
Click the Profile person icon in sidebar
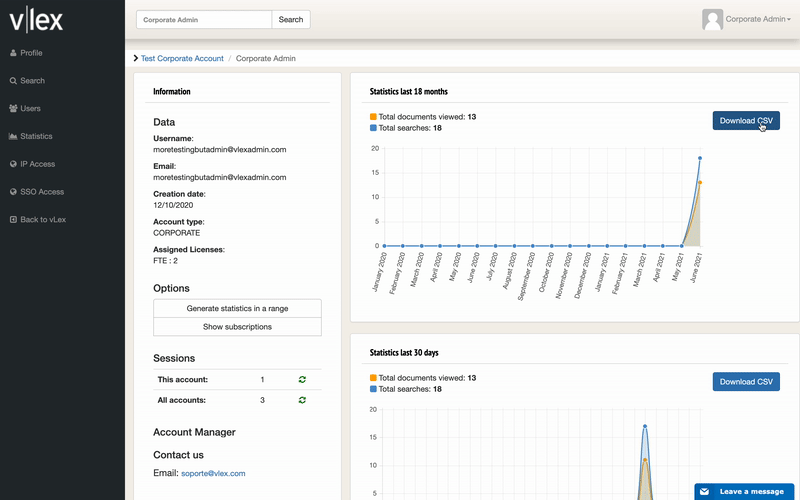13,53
